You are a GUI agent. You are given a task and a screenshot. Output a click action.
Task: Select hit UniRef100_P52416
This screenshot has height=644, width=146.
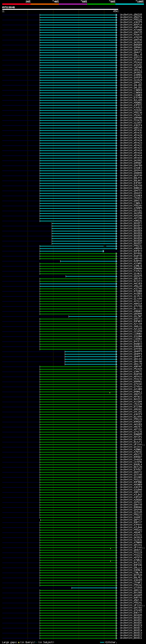click(131, 63)
